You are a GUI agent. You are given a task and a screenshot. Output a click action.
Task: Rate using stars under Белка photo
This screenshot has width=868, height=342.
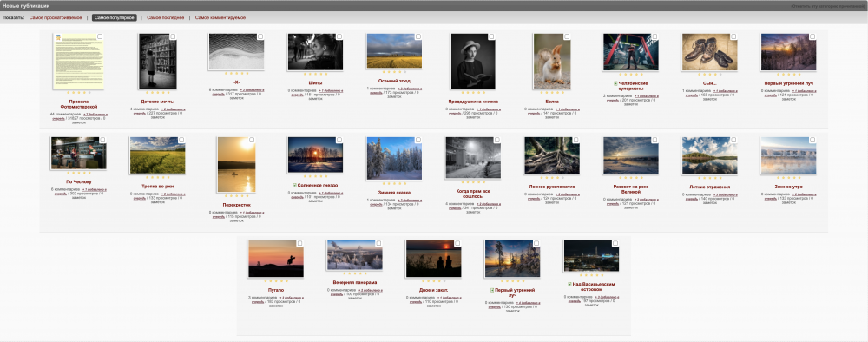[x=552, y=93]
